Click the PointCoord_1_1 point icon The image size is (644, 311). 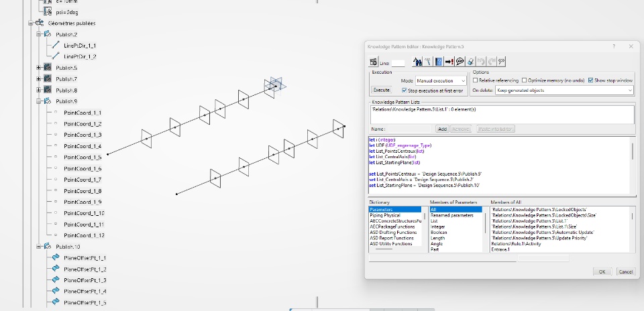point(56,112)
